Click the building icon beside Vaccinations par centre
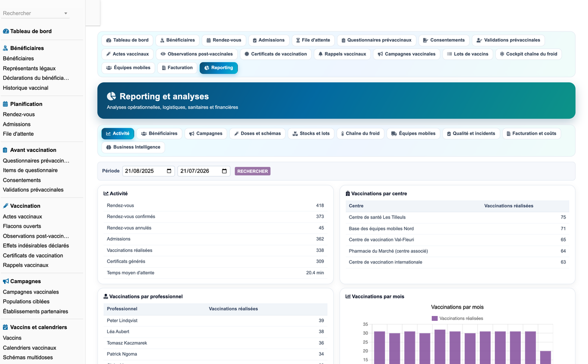 [x=348, y=194]
